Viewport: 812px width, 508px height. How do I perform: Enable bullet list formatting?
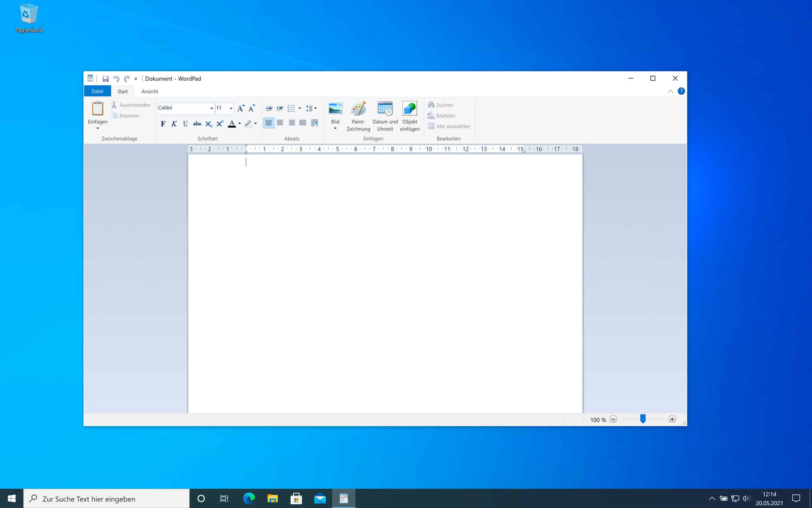click(x=292, y=108)
